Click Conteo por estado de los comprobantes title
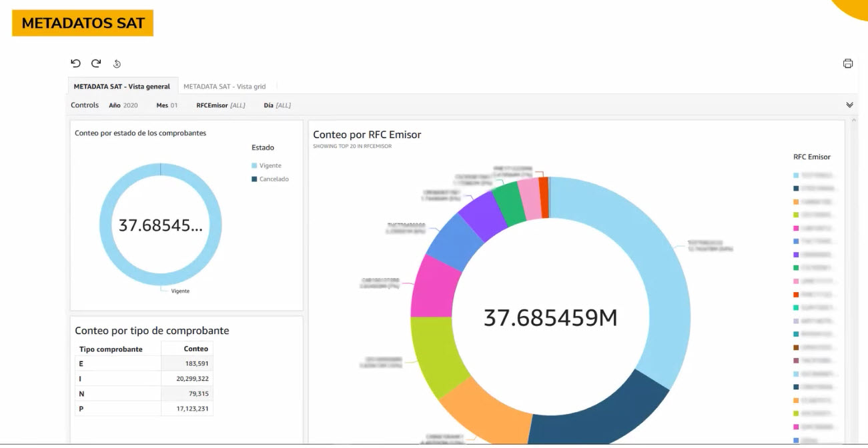The height and width of the screenshot is (448, 868). click(140, 133)
